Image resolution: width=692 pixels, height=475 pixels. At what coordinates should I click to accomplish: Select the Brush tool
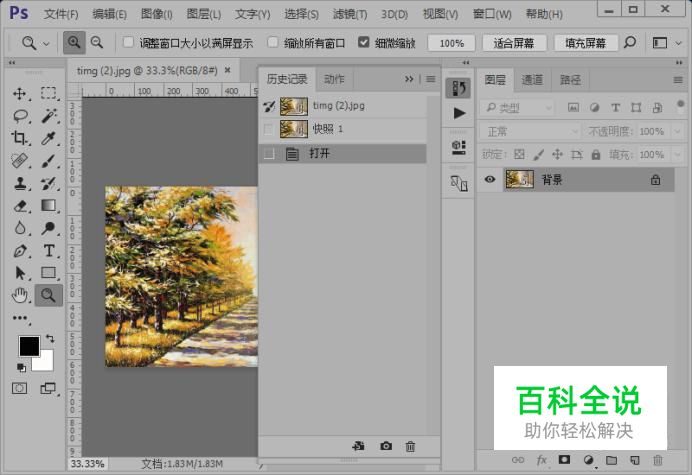(x=48, y=160)
